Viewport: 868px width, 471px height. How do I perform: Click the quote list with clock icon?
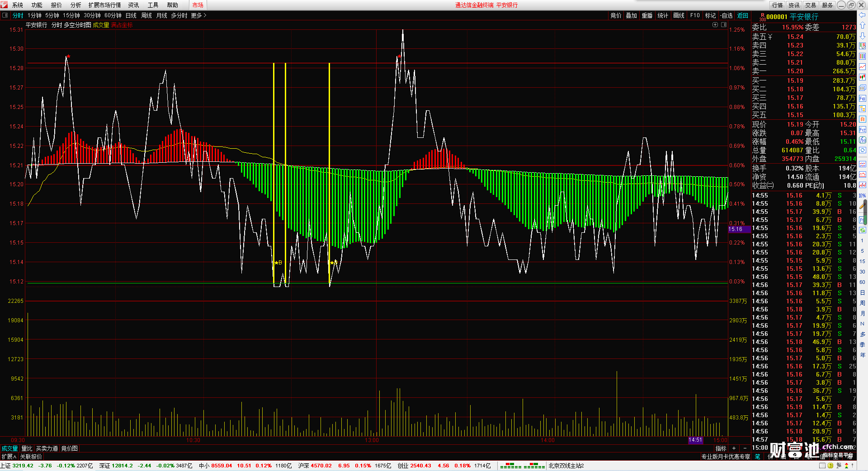pyautogui.click(x=863, y=46)
